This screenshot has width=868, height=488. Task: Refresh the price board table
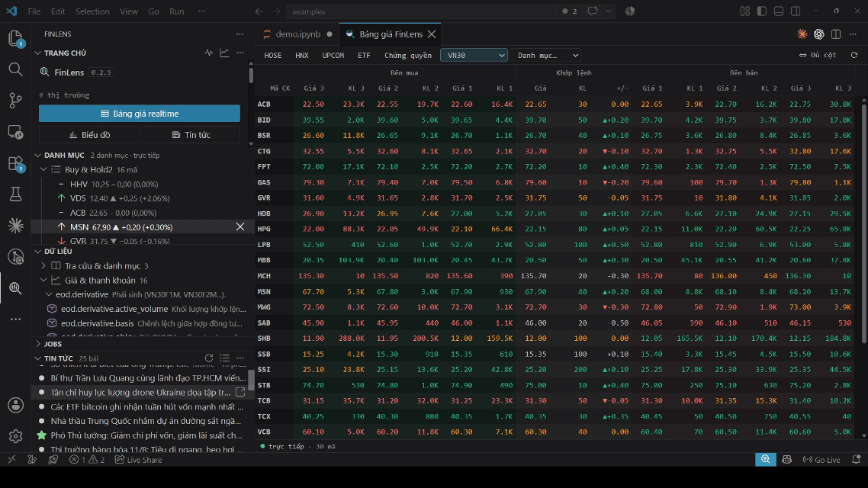coord(854,56)
